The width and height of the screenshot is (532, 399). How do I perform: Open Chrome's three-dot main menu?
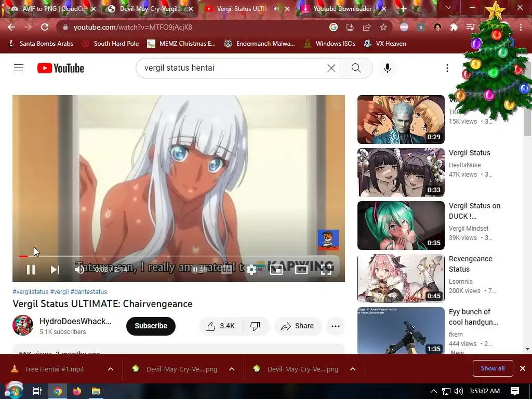coord(521,27)
